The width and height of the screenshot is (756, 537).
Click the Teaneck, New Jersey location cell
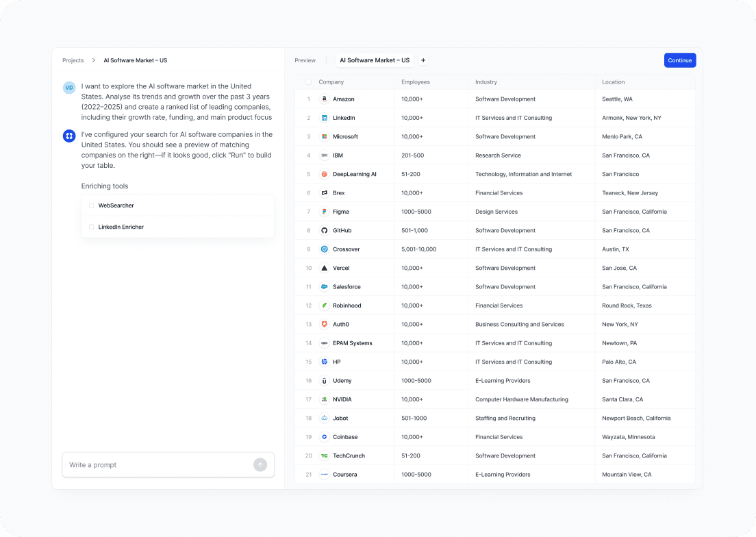(630, 193)
